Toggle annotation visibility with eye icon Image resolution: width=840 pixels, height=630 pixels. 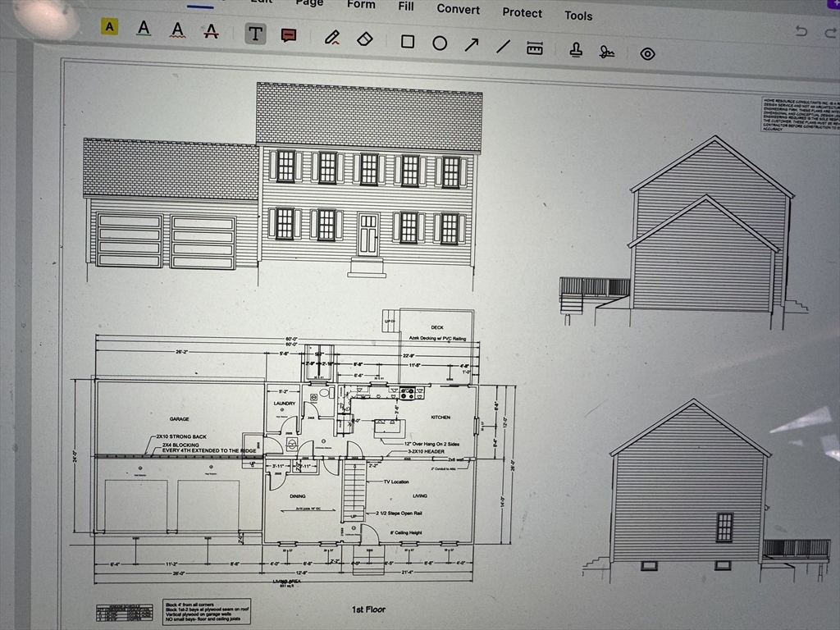[647, 54]
